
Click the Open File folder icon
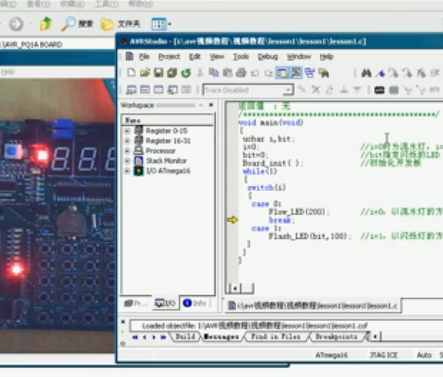(x=145, y=72)
